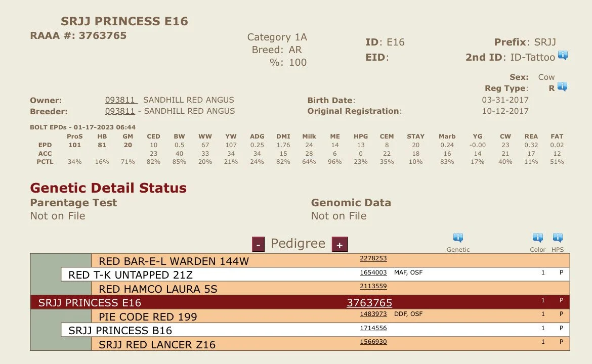Click the GM EPD column header

pyautogui.click(x=128, y=136)
